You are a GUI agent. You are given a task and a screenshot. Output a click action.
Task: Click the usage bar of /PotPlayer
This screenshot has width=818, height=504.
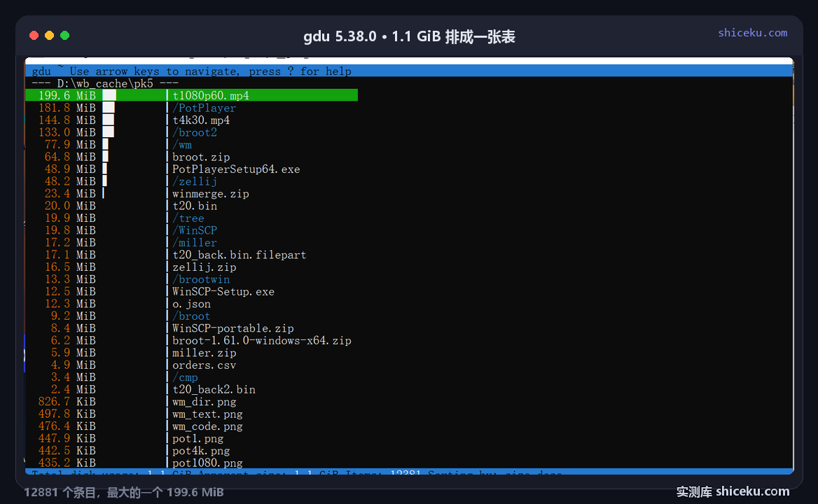click(109, 108)
